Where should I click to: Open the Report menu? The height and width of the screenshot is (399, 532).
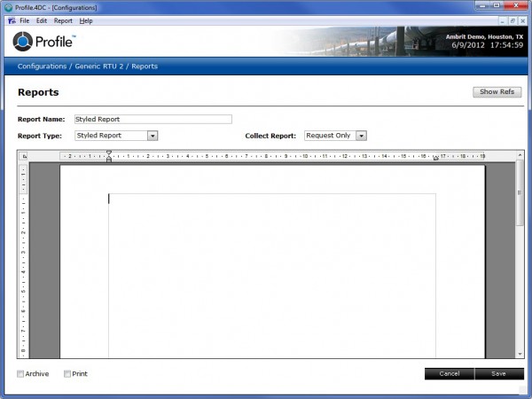pos(63,20)
